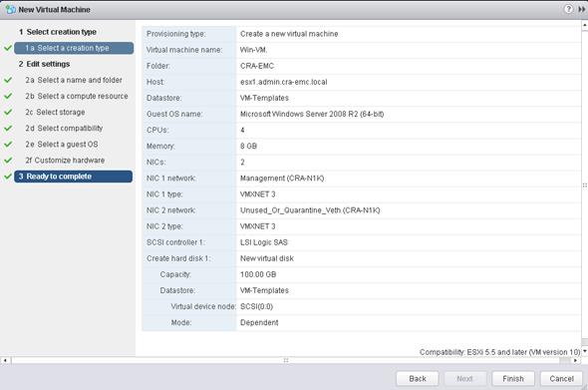Click Virtual device node value SCSI(0:0)

[256, 306]
